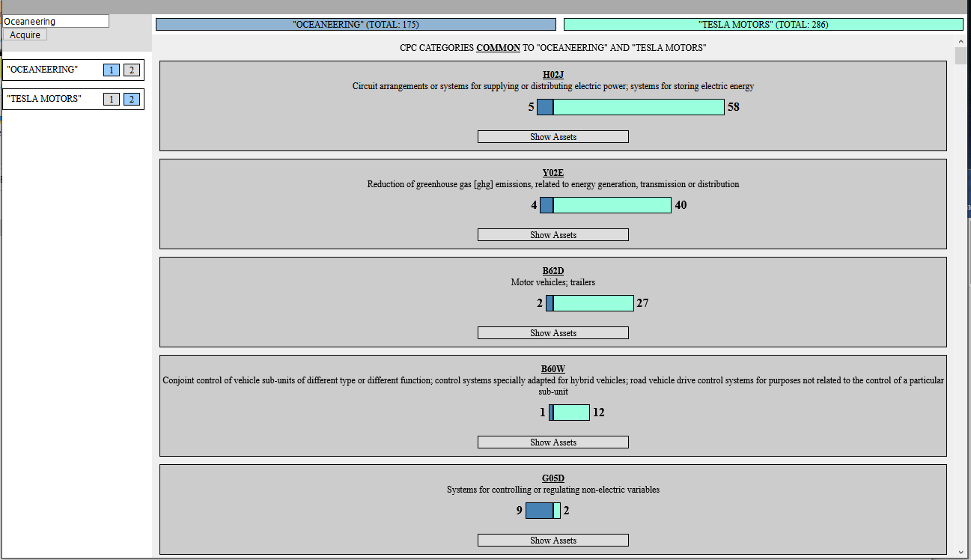
Task: Open the G05D category code link
Action: pyautogui.click(x=553, y=478)
